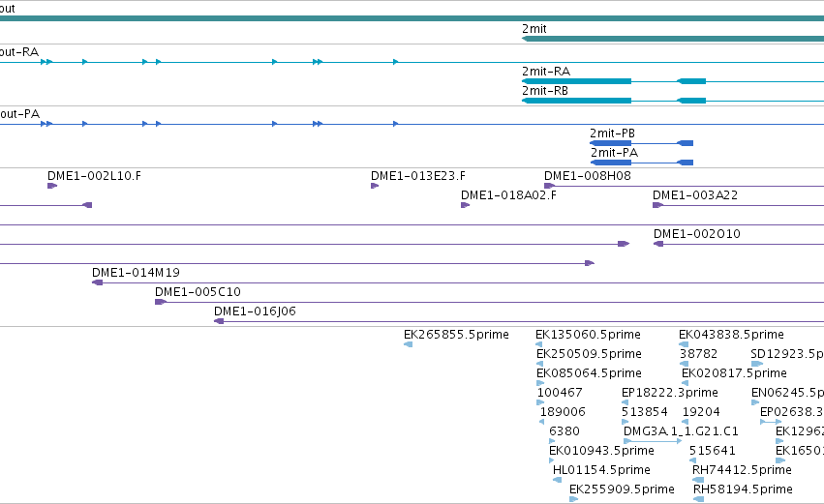
Task: Select the thick exon of 2mit-PB
Action: click(610, 143)
